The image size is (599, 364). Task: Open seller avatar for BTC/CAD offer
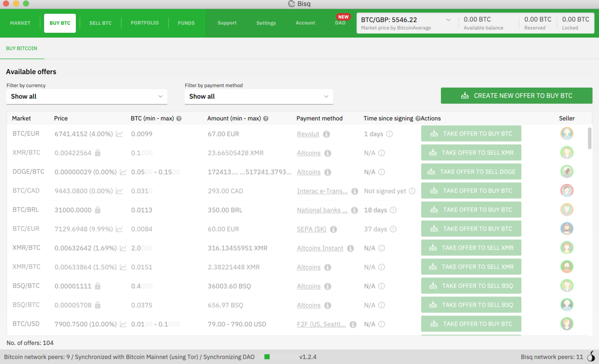pyautogui.click(x=567, y=191)
